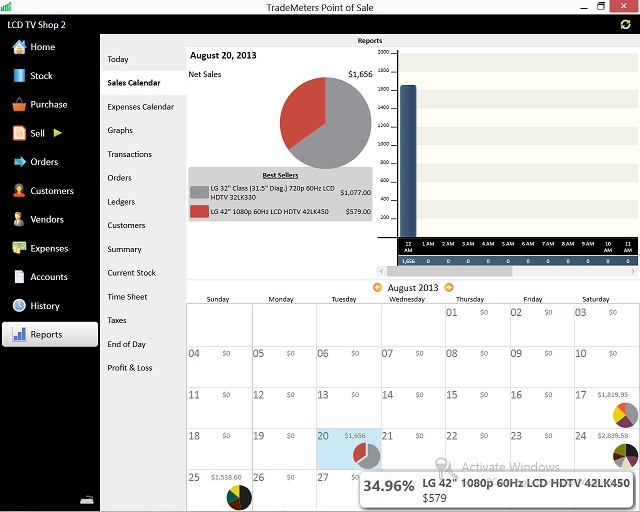Click the scanner icon at sidebar bottom
The image size is (640, 512).
[x=87, y=499]
